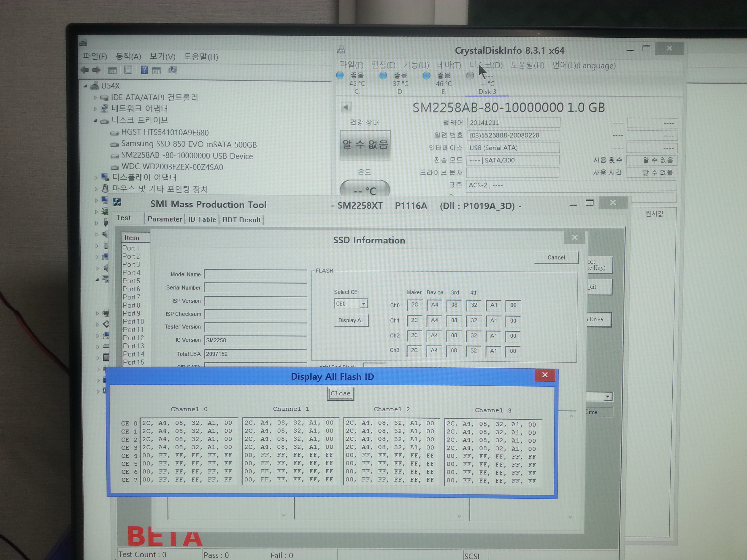Select Samsung SSD 850 EVO mSATA 500GB
Image resolution: width=747 pixels, height=560 pixels.
pos(189,144)
